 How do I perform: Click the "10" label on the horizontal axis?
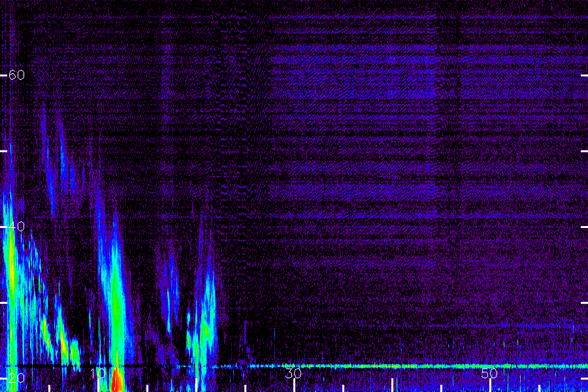pyautogui.click(x=98, y=374)
